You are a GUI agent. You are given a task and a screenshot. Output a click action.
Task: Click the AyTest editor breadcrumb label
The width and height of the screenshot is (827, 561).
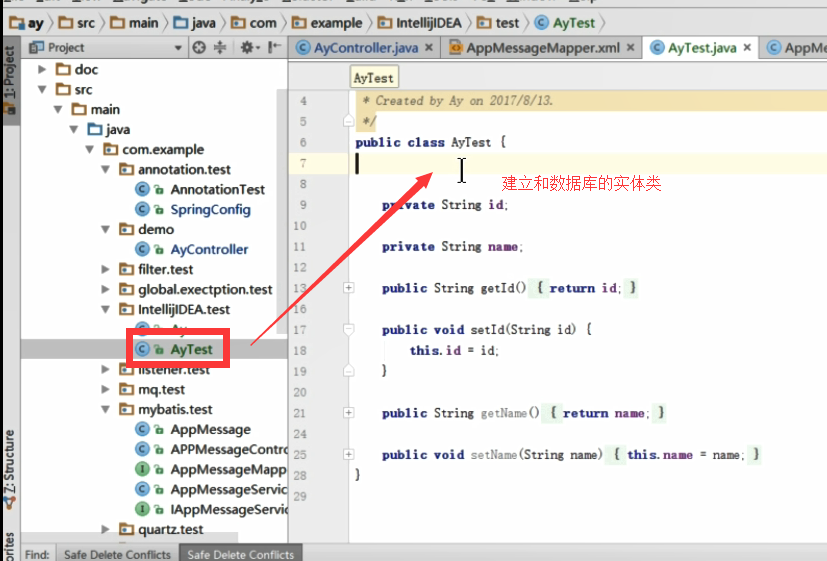(374, 78)
